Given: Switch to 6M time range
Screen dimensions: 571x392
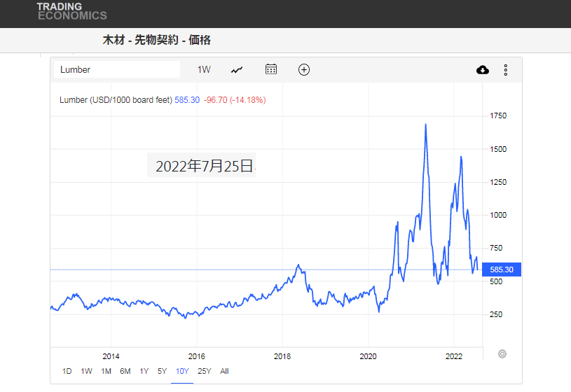Looking at the screenshot, I should pyautogui.click(x=125, y=371).
